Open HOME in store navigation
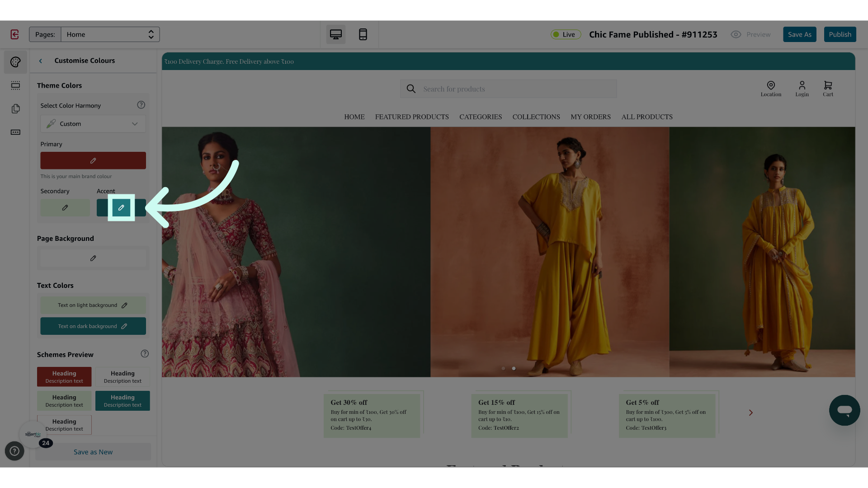Image resolution: width=868 pixels, height=488 pixels. 354,117
